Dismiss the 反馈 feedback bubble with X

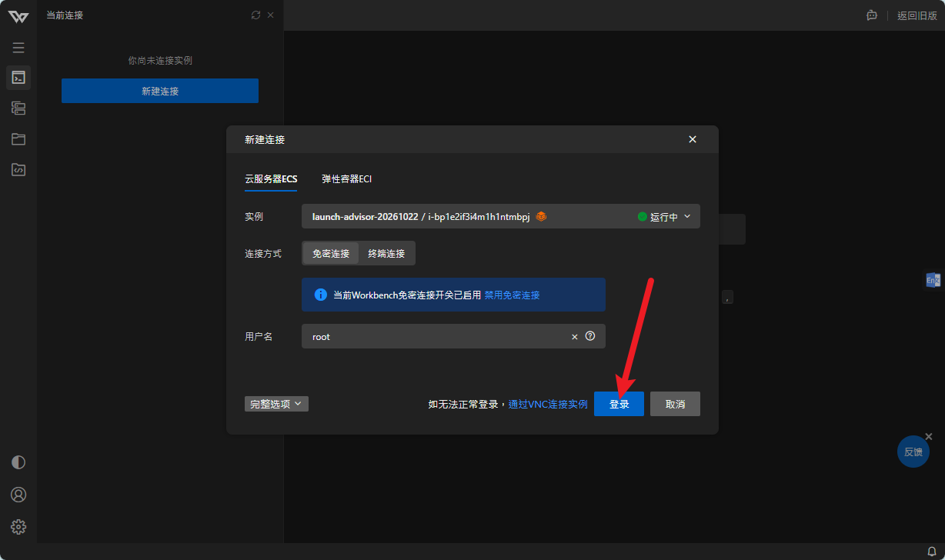pos(929,436)
